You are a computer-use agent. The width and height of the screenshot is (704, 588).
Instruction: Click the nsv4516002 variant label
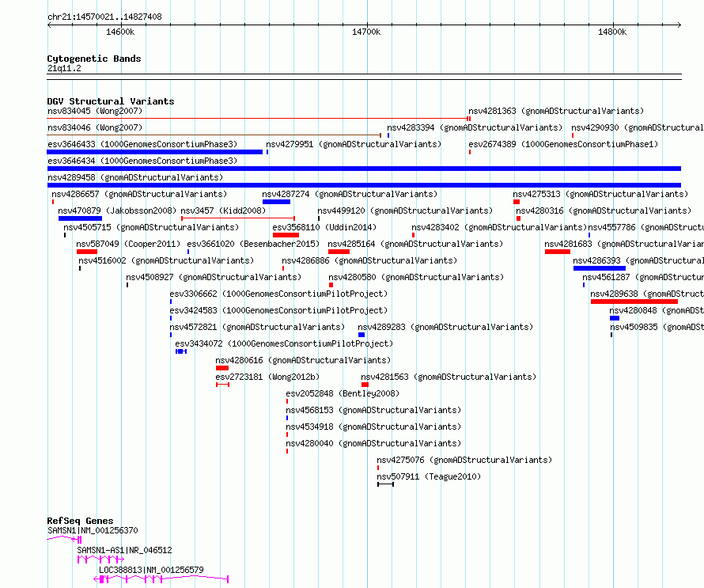[x=166, y=260]
